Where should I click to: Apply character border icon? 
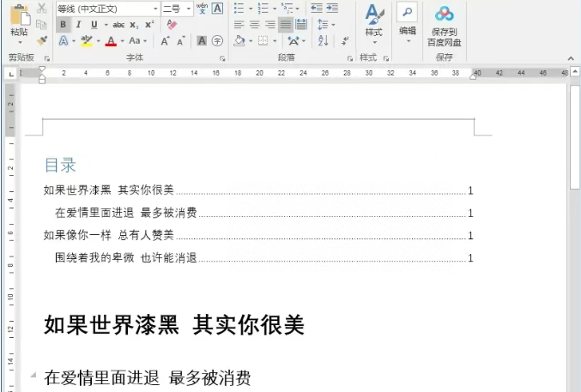pyautogui.click(x=217, y=9)
